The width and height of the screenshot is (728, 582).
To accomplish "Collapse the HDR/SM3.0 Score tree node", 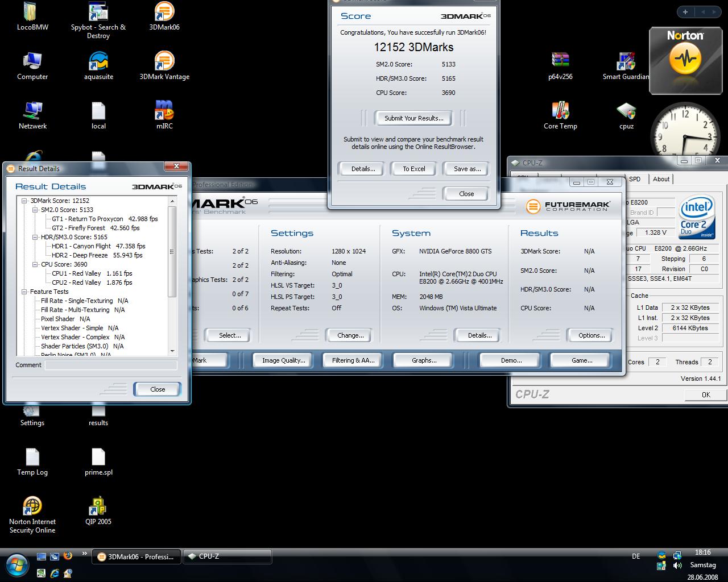I will click(x=35, y=237).
